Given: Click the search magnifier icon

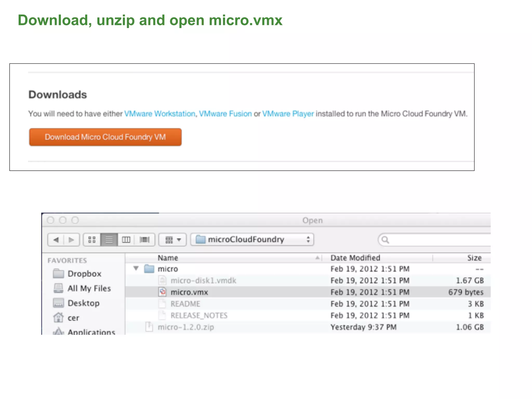Looking at the screenshot, I should pyautogui.click(x=385, y=240).
